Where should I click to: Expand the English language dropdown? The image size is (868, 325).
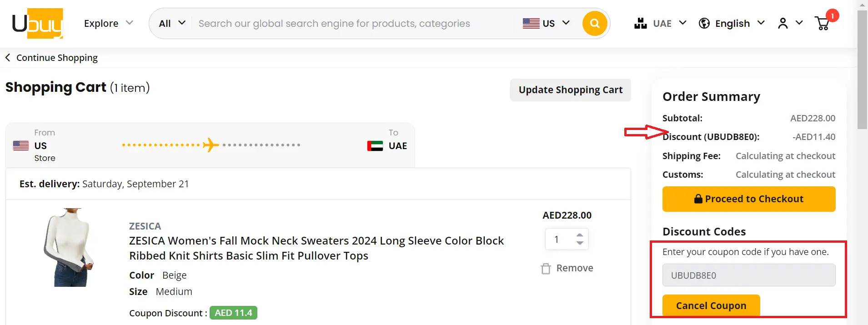coord(762,23)
